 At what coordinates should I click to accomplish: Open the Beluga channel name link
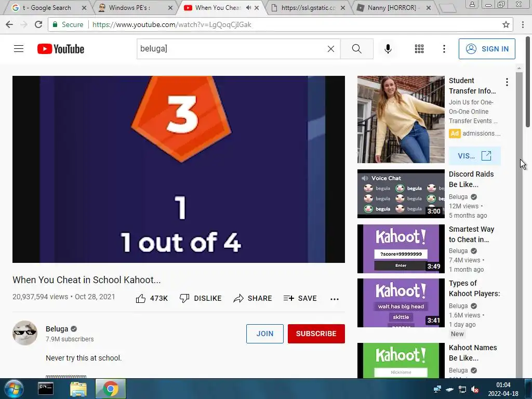(x=57, y=329)
